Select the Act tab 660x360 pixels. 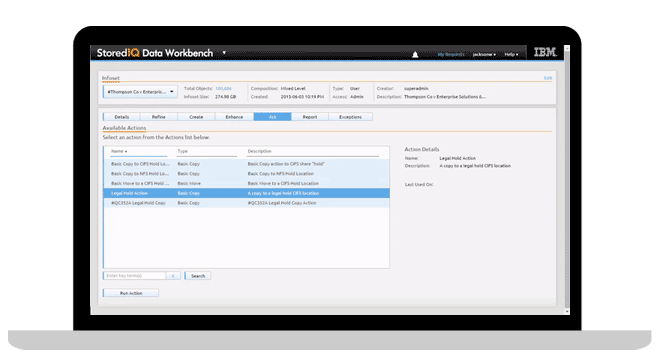[272, 117]
